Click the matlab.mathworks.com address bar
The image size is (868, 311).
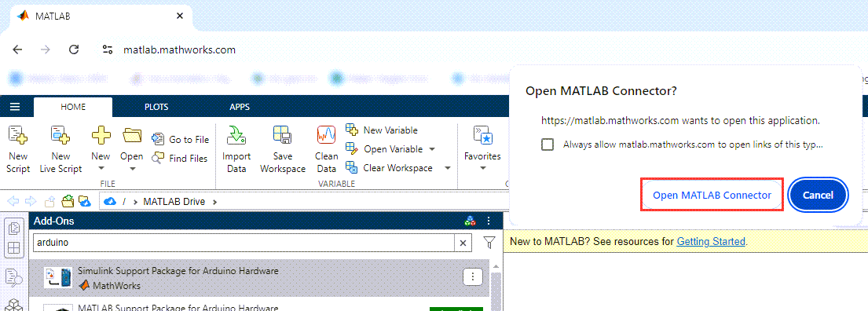(x=179, y=49)
